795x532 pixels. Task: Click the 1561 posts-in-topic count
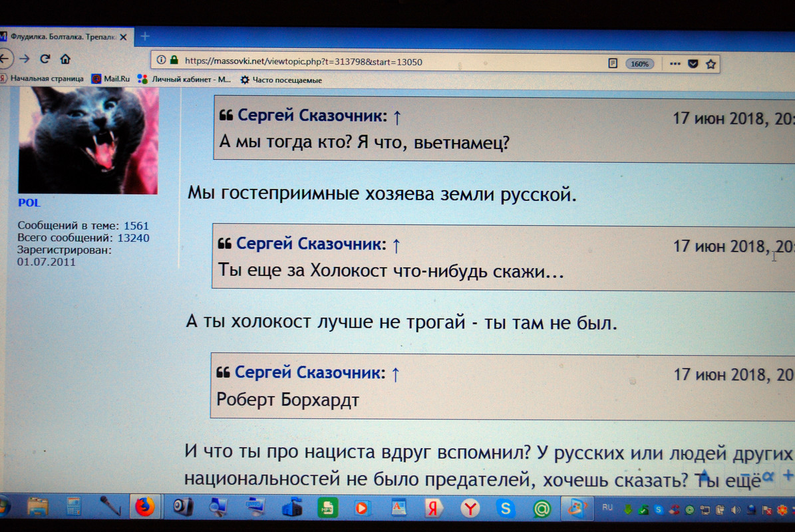[x=136, y=226]
